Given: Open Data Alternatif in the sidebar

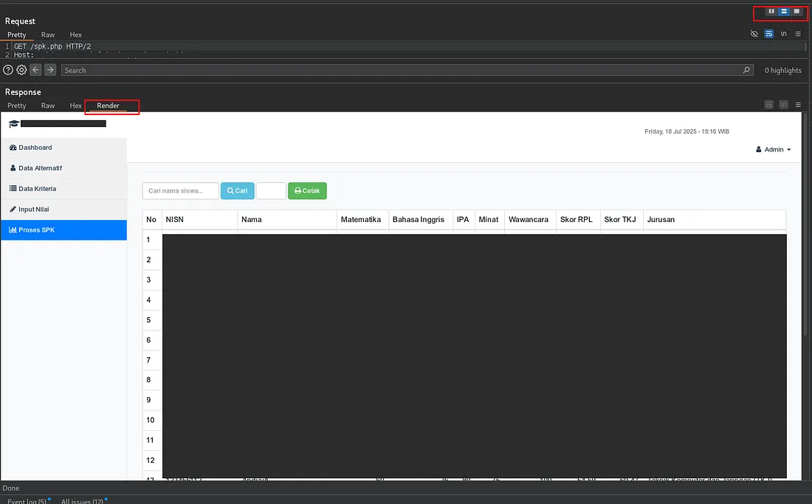Looking at the screenshot, I should (x=63, y=168).
